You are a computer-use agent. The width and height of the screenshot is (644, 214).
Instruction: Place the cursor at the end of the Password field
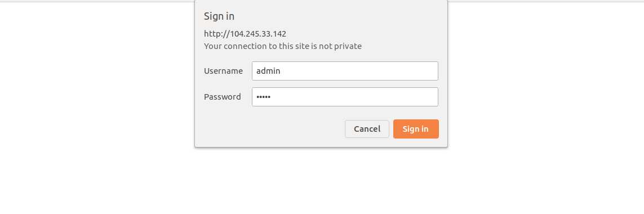point(272,97)
